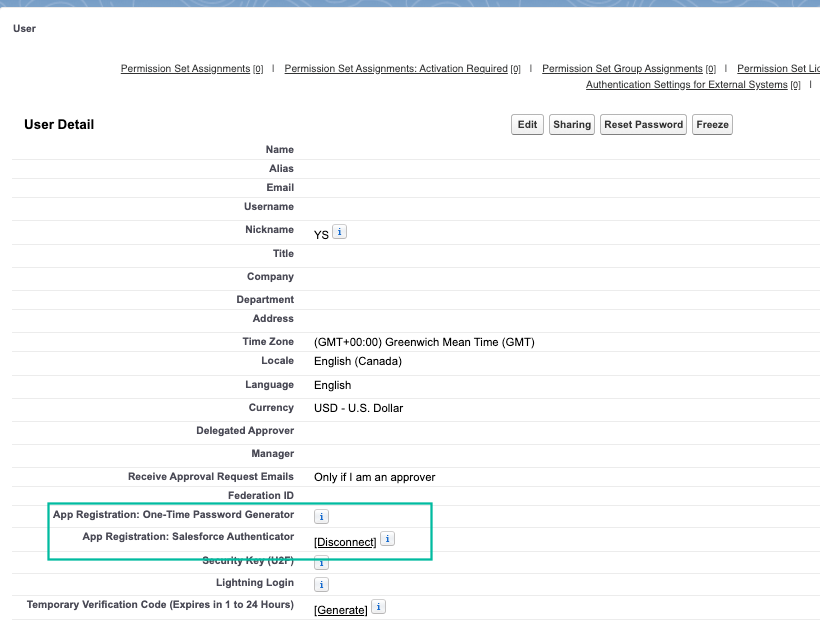Click the Edit button
Image resolution: width=820 pixels, height=634 pixels.
click(527, 124)
